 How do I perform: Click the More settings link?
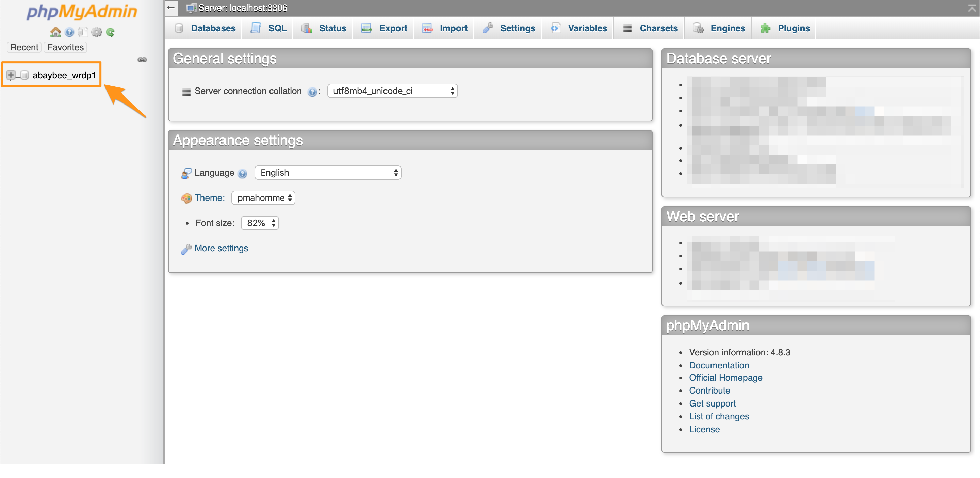pos(221,248)
